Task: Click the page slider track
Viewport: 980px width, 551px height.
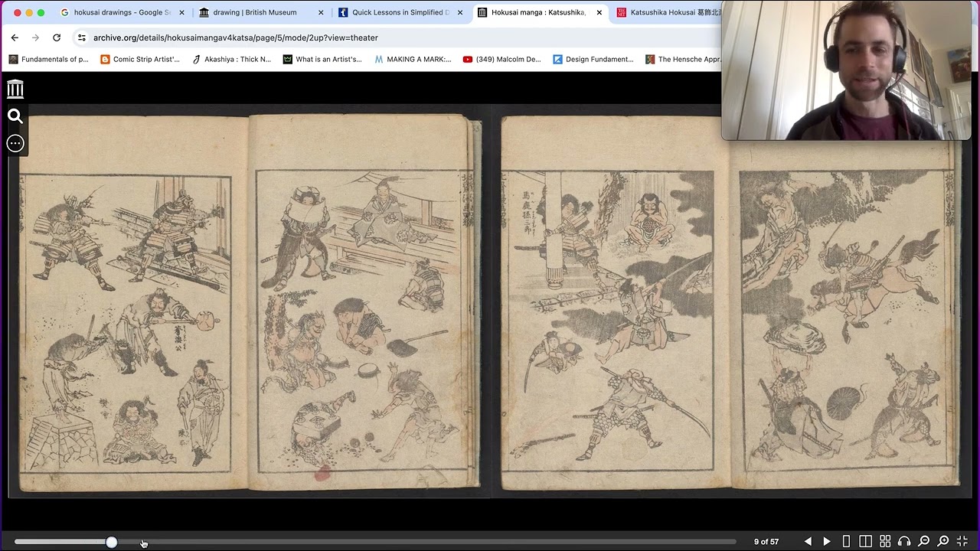Action: (x=375, y=542)
